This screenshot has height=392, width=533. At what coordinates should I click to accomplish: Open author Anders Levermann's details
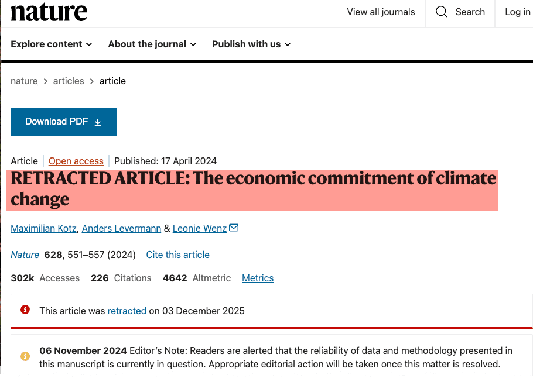[x=121, y=229]
